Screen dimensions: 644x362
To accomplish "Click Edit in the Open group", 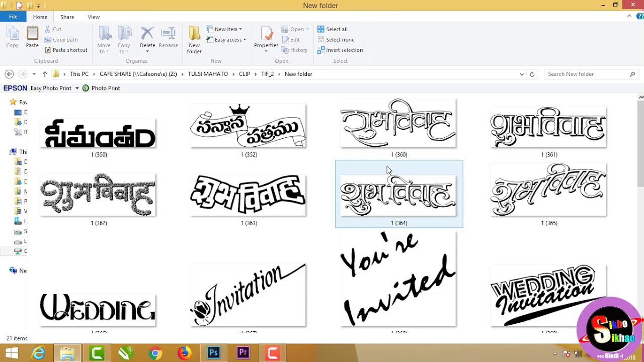I will coord(291,40).
